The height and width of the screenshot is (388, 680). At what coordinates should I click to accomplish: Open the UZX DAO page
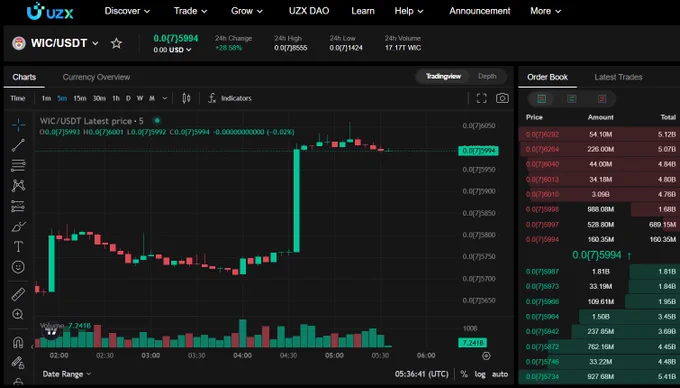click(309, 11)
